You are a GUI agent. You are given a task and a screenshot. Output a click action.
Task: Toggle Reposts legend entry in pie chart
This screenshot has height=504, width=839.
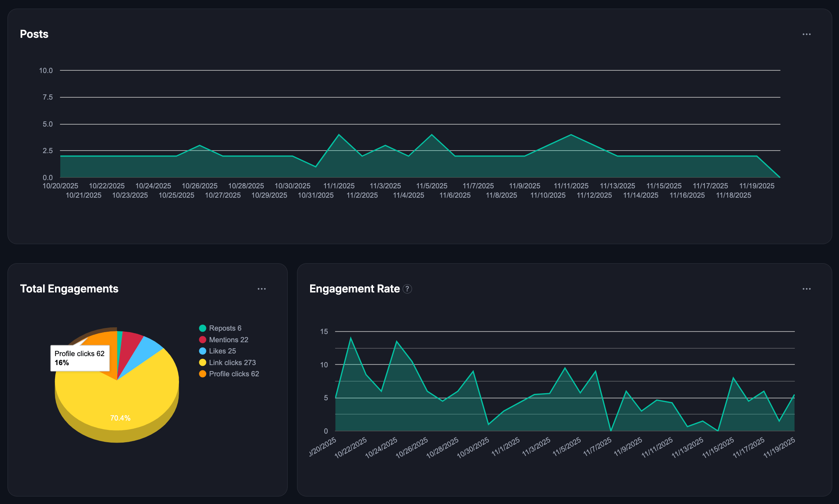click(x=225, y=328)
